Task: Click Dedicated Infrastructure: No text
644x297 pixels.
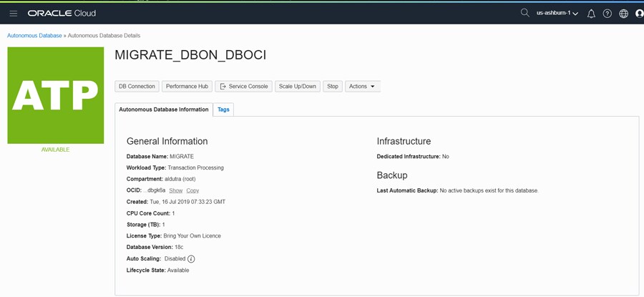Action: [x=413, y=157]
